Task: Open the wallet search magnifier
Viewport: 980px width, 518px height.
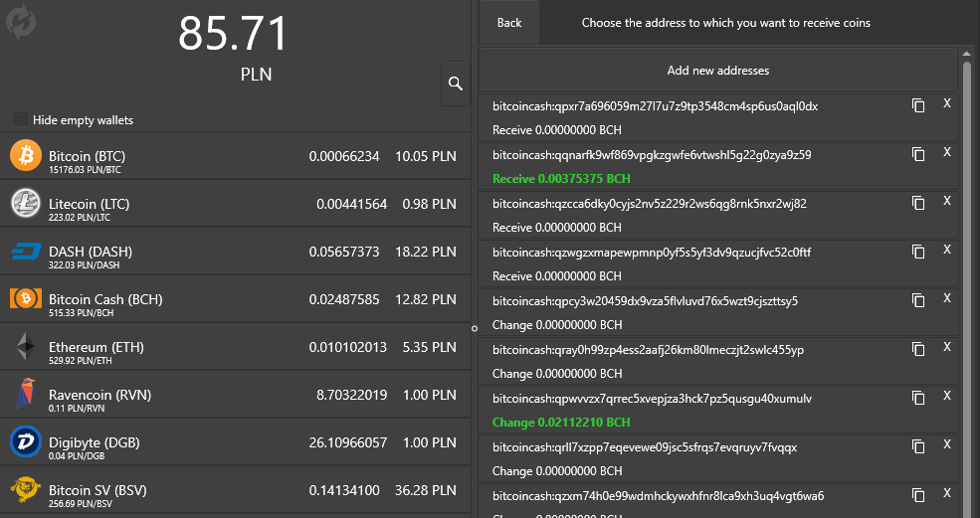Action: 456,84
